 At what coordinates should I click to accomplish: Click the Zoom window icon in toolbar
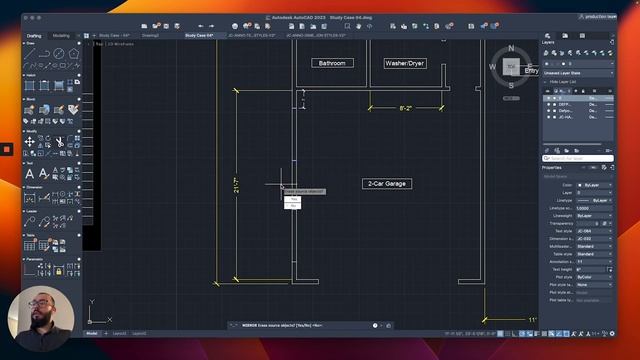pos(347,26)
